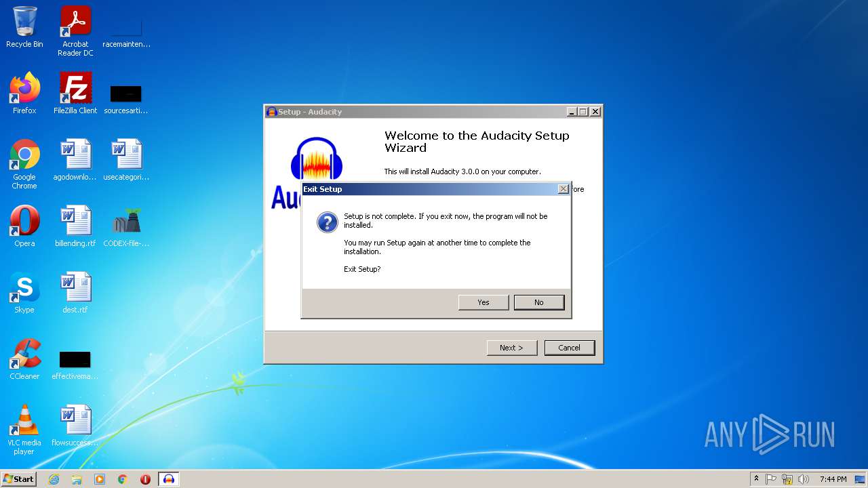Maximize the Setup - Audacity window
This screenshot has width=868, height=488.
coord(583,112)
